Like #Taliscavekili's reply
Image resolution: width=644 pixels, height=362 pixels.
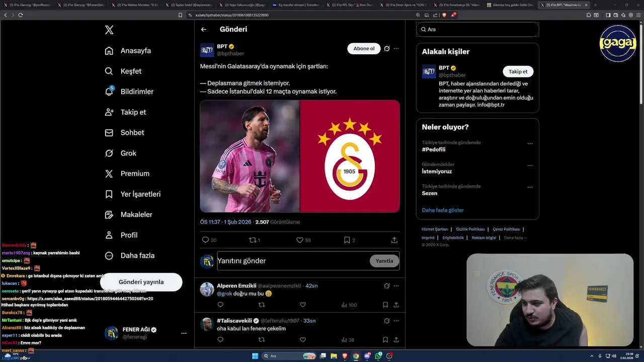tap(303, 340)
